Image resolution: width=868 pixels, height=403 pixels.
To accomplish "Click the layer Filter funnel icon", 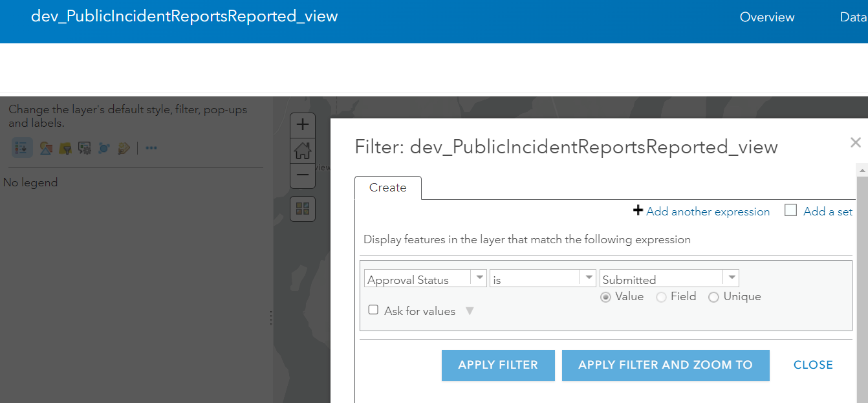I will tap(65, 148).
